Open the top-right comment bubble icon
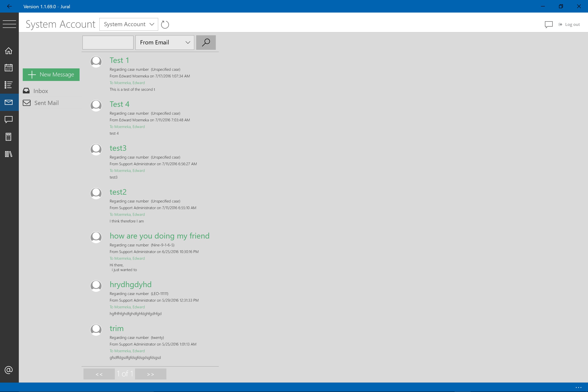The width and height of the screenshot is (588, 392). [548, 24]
